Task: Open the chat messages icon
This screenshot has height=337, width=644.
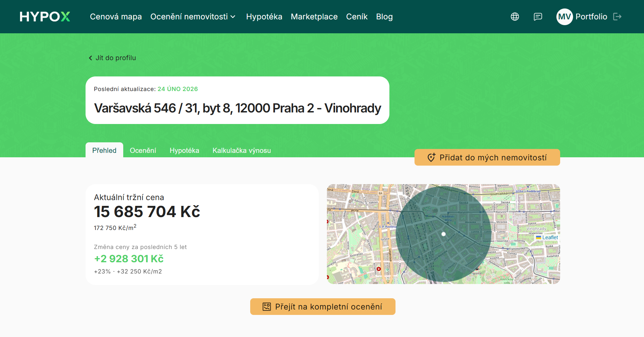Action: [x=538, y=17]
